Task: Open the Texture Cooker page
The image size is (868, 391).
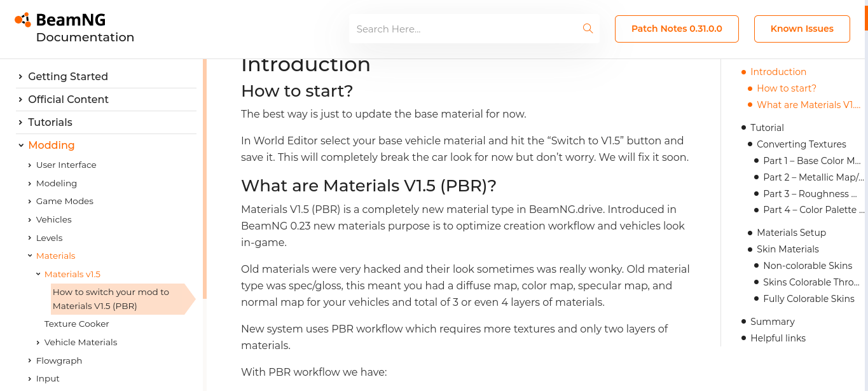Action: (x=76, y=324)
